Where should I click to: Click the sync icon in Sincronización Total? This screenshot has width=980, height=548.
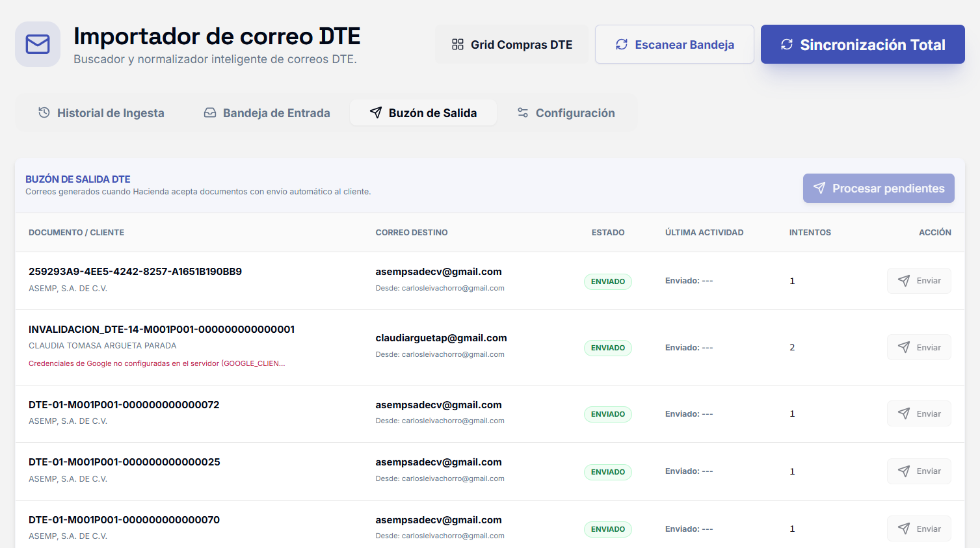[787, 44]
